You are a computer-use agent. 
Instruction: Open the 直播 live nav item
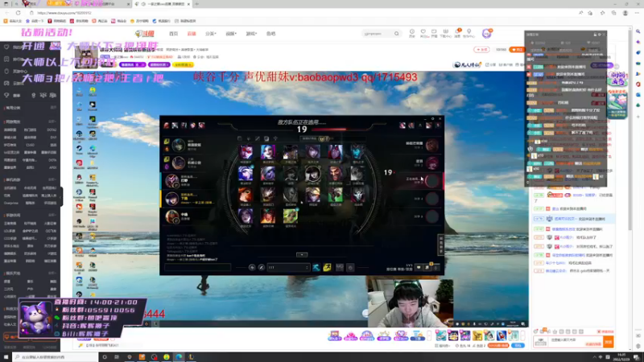pos(192,34)
